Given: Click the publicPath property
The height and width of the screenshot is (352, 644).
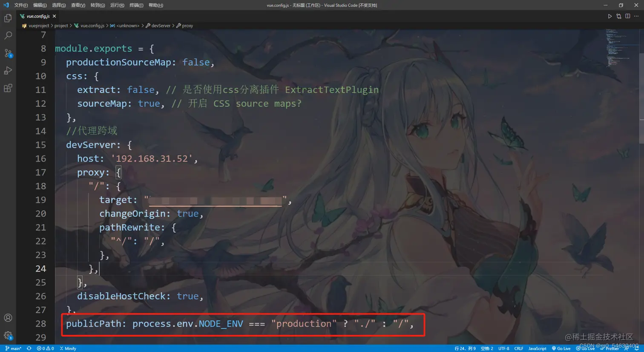Looking at the screenshot, I should 93,323.
